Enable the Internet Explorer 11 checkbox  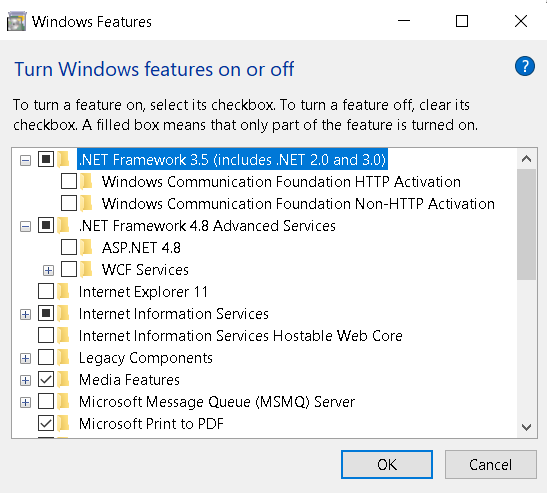(x=46, y=291)
